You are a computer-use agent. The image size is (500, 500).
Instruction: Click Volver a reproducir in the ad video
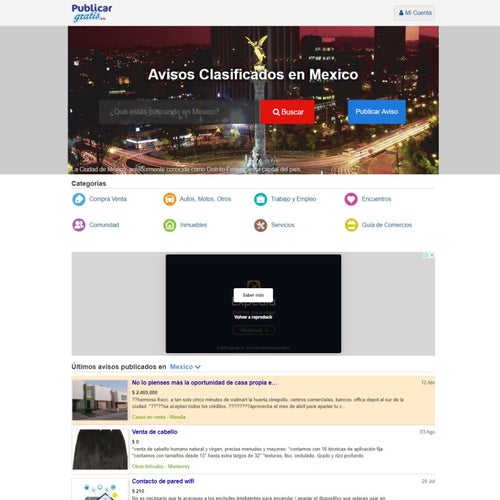pos(253,317)
